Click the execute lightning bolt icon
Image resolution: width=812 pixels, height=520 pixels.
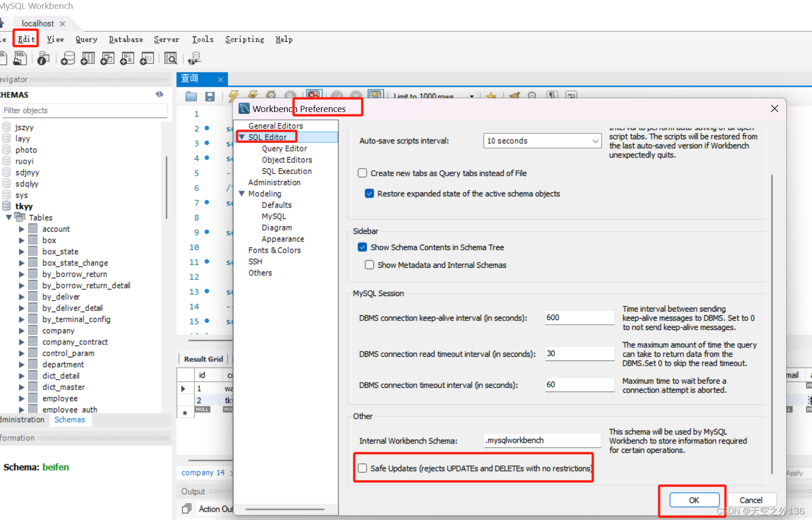point(233,96)
